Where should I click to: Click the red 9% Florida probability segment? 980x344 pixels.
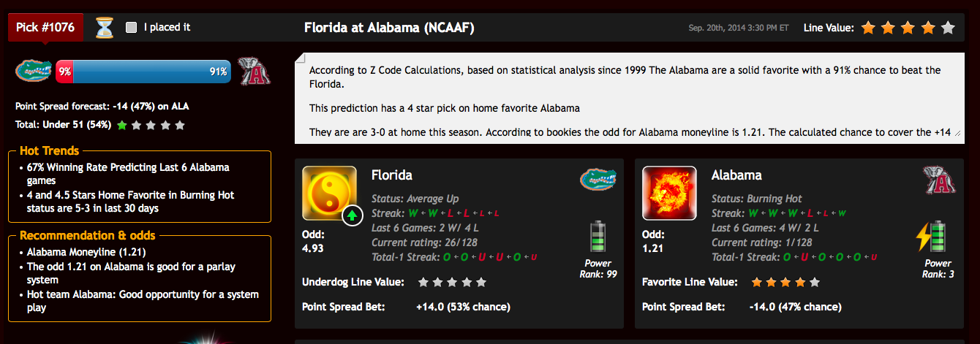65,72
